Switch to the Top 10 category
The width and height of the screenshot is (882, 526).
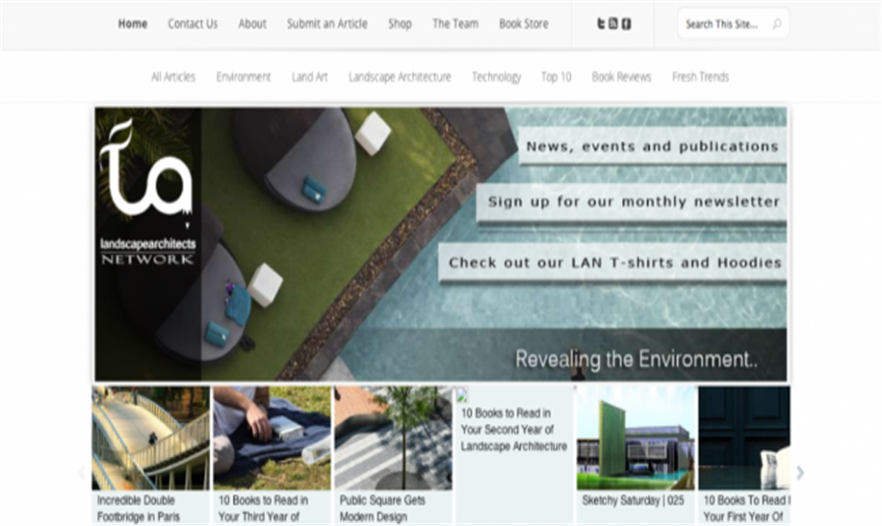click(556, 77)
